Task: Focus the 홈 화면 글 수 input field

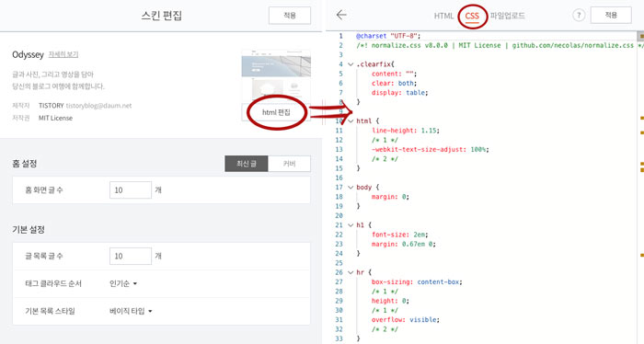Action: point(131,190)
